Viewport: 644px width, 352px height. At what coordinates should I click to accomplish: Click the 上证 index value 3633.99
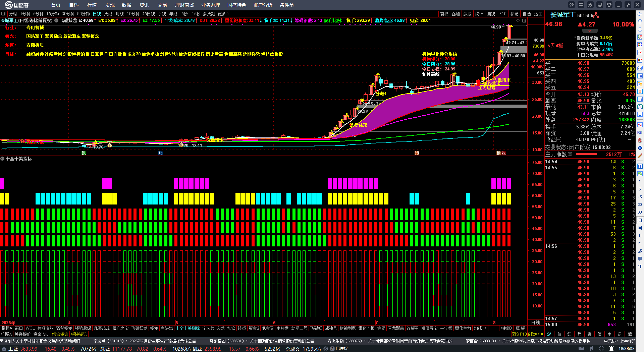29,349
